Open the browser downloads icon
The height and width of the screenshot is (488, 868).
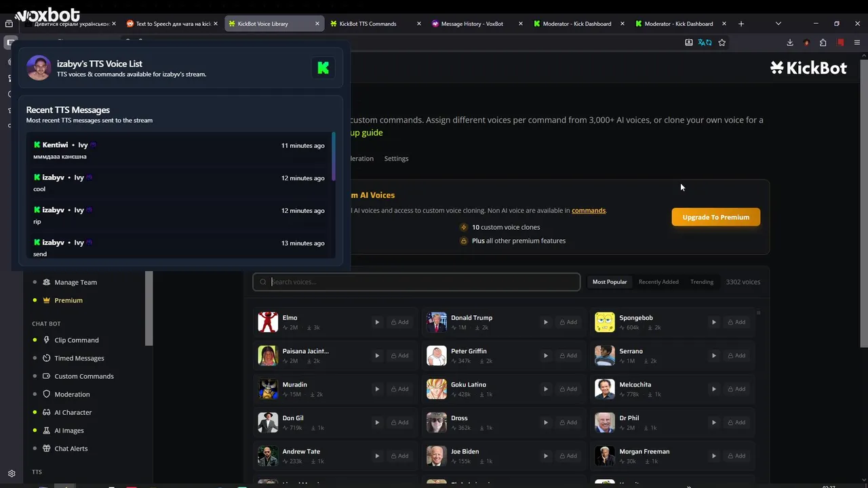pyautogui.click(x=790, y=42)
